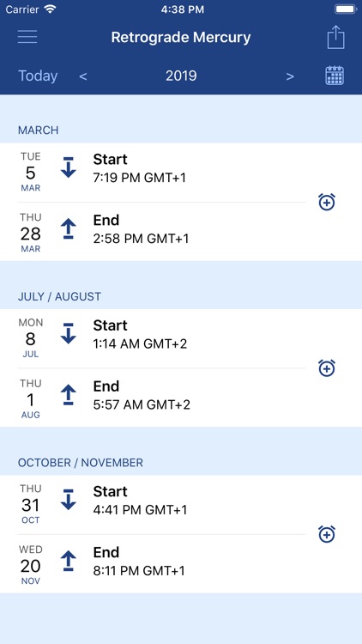Tap the end arrow icon for March 28
This screenshot has height=644, width=362.
pyautogui.click(x=69, y=228)
